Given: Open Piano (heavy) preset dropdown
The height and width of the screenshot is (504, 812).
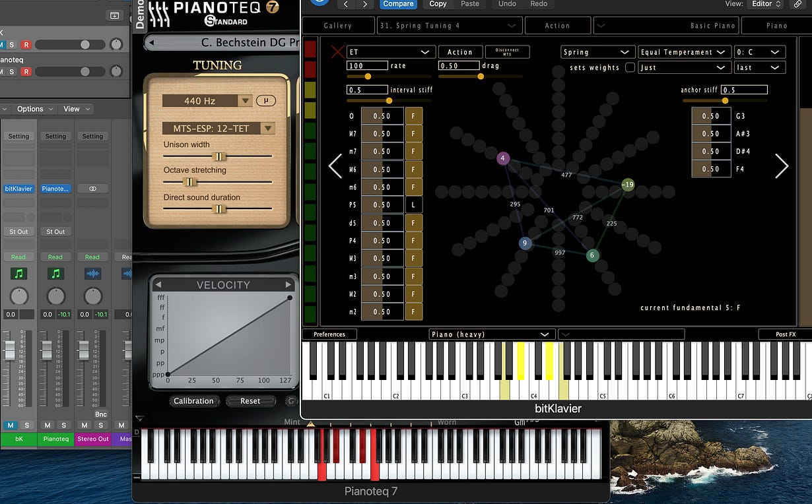Looking at the screenshot, I should [x=491, y=334].
